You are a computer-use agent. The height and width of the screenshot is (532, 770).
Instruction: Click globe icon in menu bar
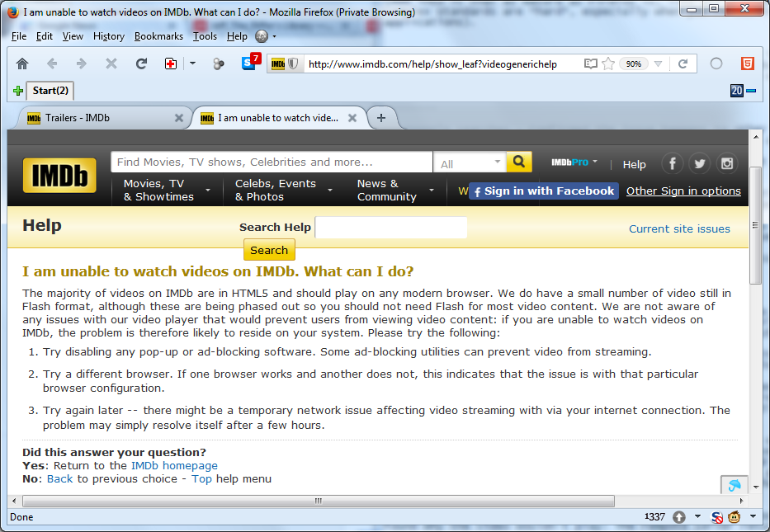coord(262,36)
